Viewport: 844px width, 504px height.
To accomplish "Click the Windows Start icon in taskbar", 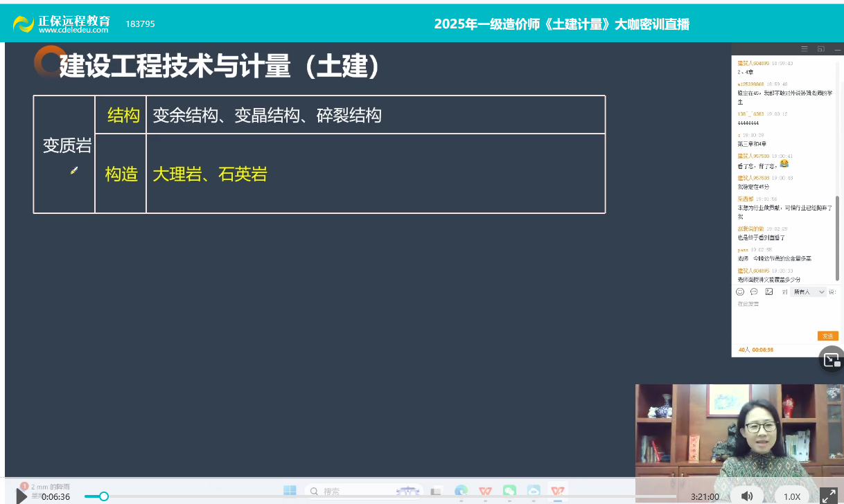I will point(290,491).
